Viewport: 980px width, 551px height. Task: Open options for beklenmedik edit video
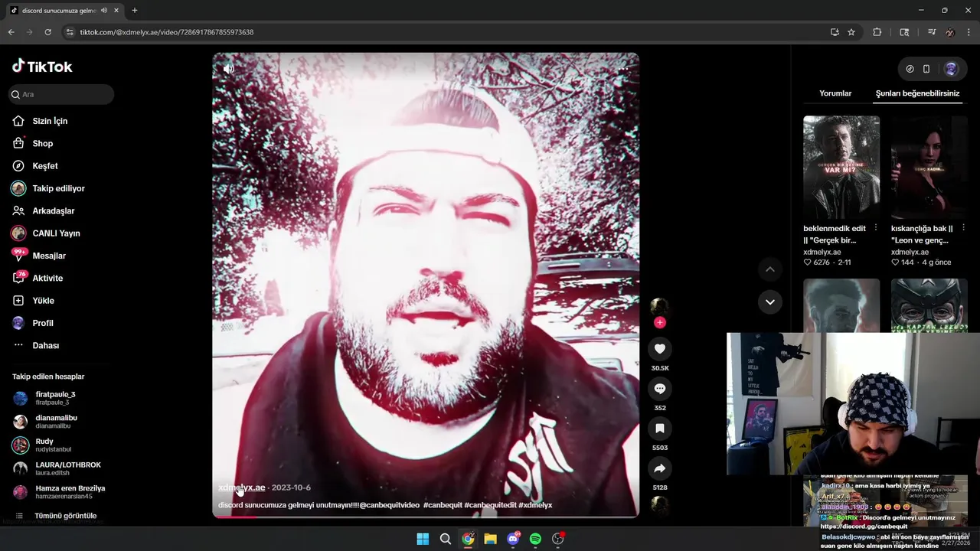(876, 228)
